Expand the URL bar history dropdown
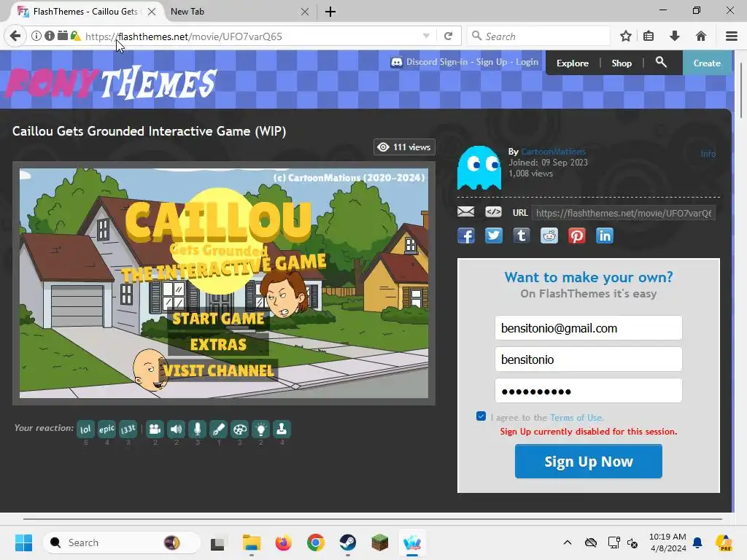The width and height of the screenshot is (747, 560). point(426,36)
